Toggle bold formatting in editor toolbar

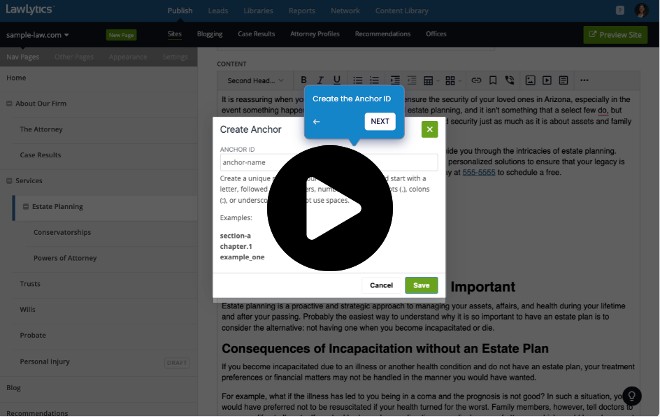click(303, 80)
